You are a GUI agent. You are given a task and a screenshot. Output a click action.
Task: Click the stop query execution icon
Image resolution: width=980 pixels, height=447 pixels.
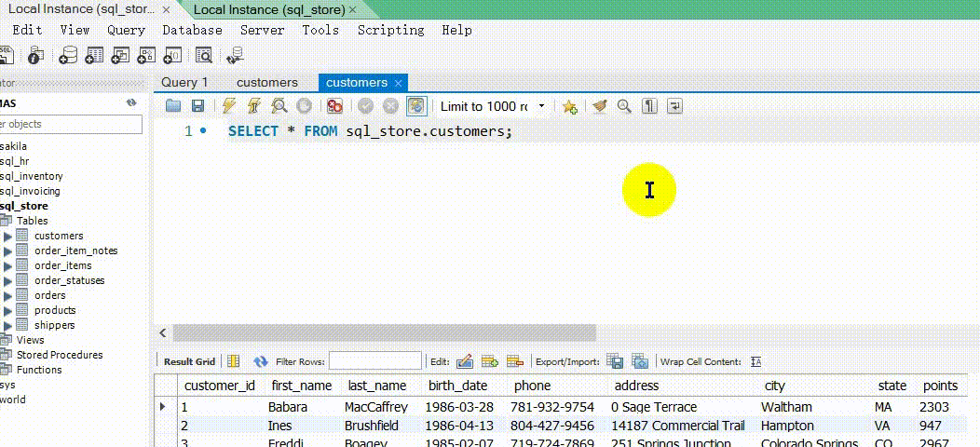click(304, 106)
